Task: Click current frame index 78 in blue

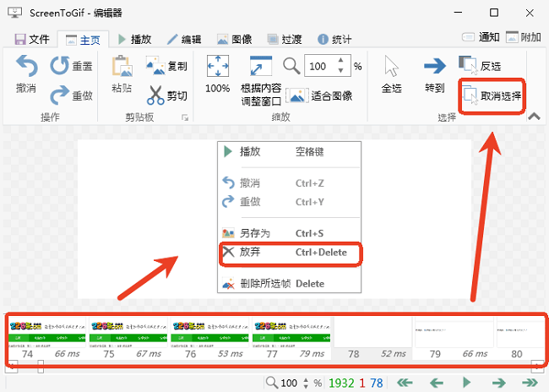Action: click(x=377, y=383)
